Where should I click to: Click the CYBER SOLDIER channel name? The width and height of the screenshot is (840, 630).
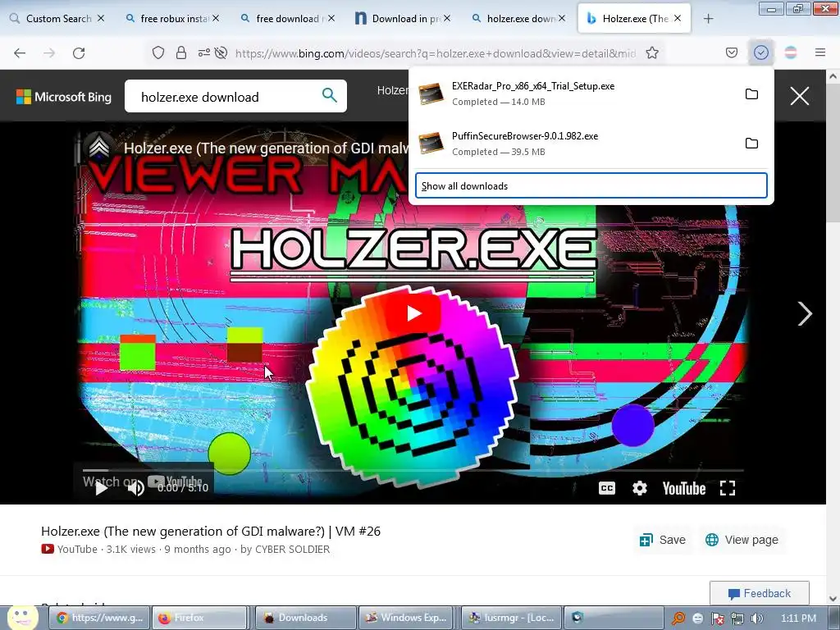[293, 549]
